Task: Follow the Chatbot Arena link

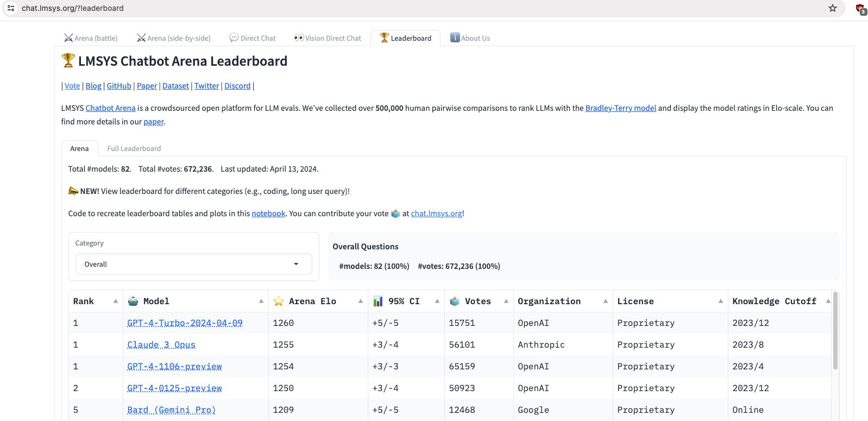Action: coord(110,108)
